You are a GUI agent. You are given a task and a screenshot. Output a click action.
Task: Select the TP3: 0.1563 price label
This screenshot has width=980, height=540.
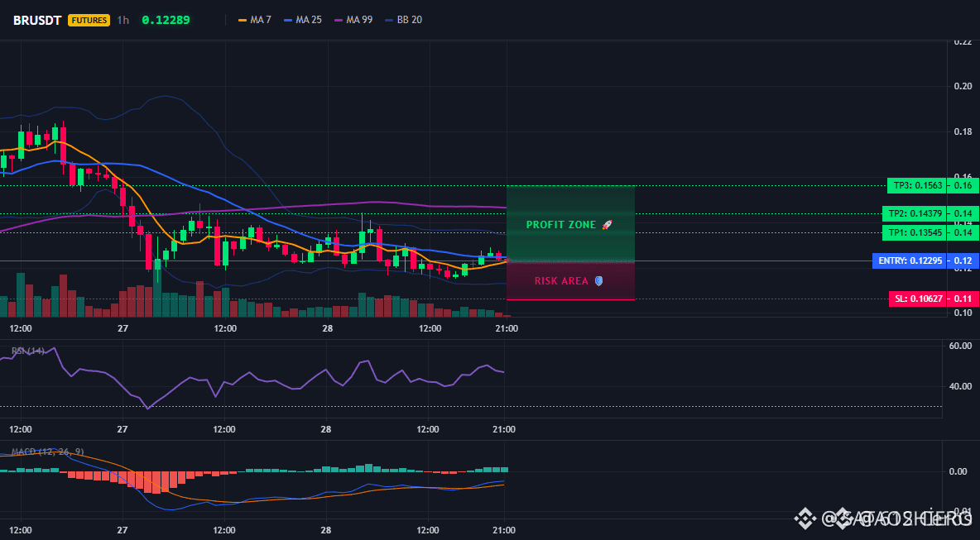pos(915,185)
